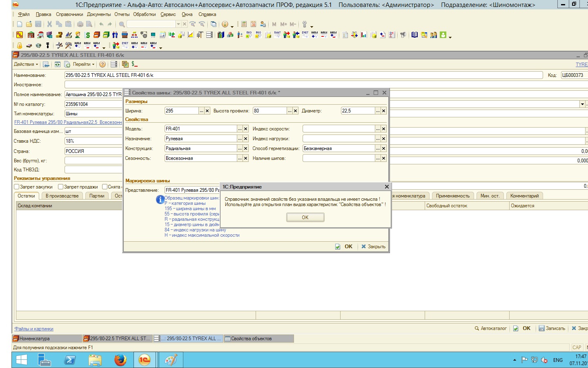
Task: Click Закрыть in the Свойства шины dialog
Action: point(374,247)
